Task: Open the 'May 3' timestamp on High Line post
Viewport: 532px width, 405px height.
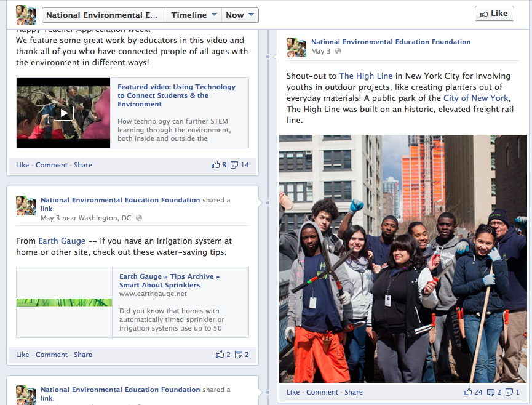Action: click(320, 51)
